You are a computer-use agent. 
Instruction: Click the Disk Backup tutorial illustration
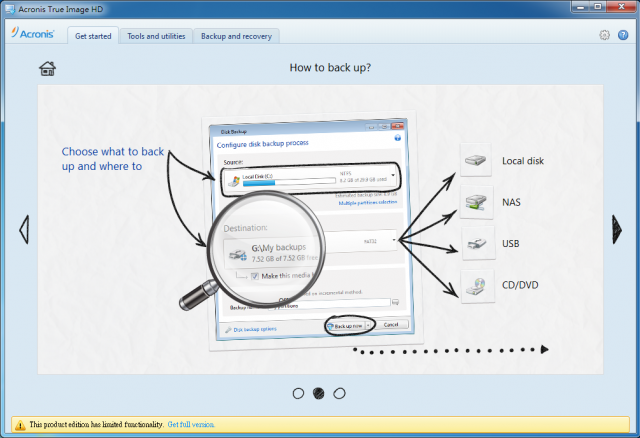312,230
